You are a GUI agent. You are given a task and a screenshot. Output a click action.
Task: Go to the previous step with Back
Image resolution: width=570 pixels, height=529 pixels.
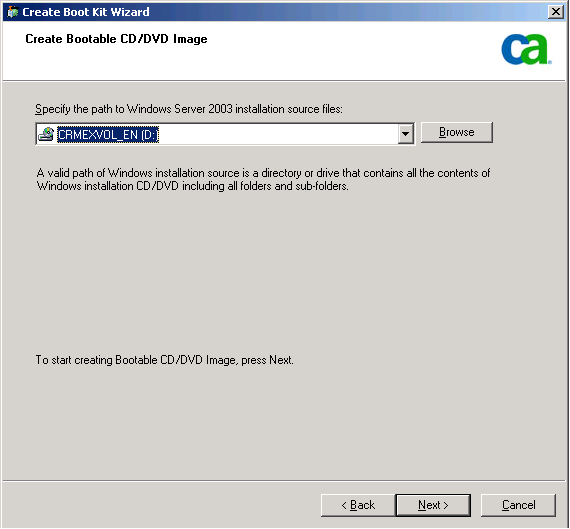point(358,505)
